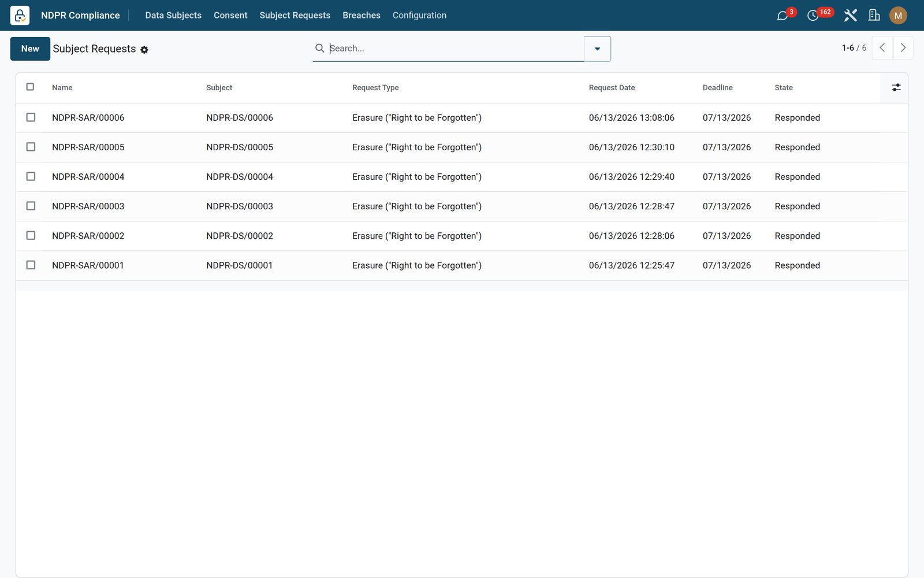Click subject NDPR-DS/00003
This screenshot has height=578, width=924.
(240, 206)
